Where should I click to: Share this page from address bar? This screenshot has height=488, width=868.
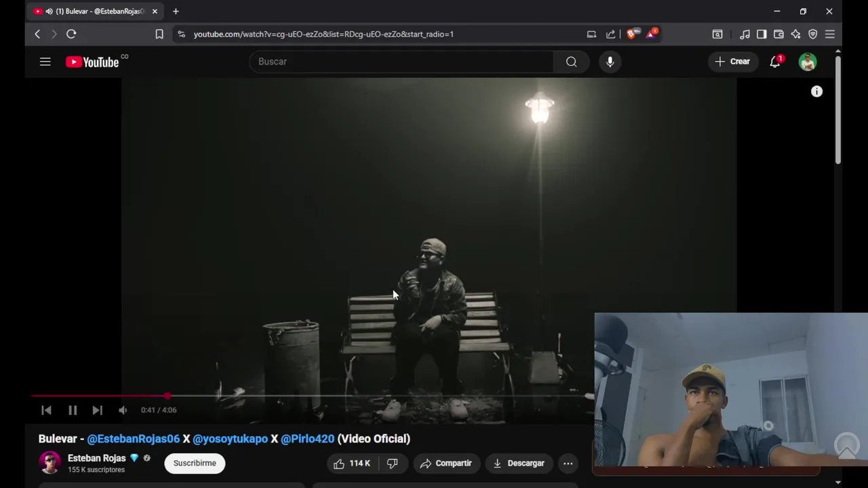point(610,34)
